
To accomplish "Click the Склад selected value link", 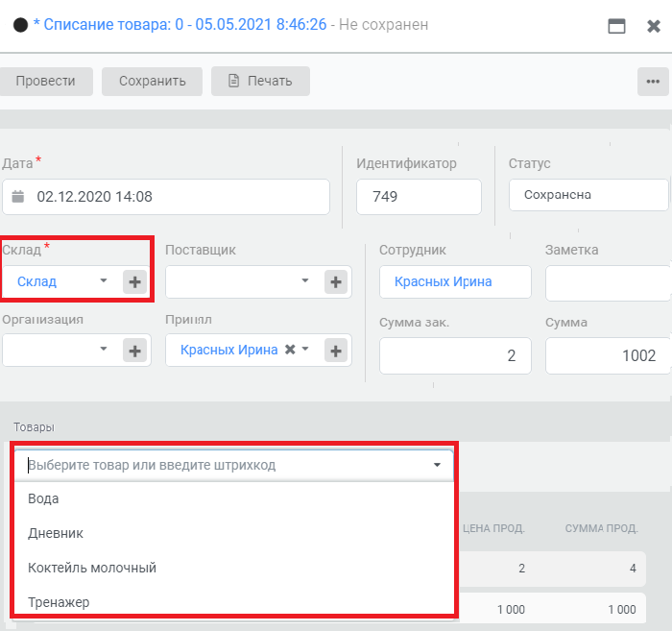I will pyautogui.click(x=36, y=281).
